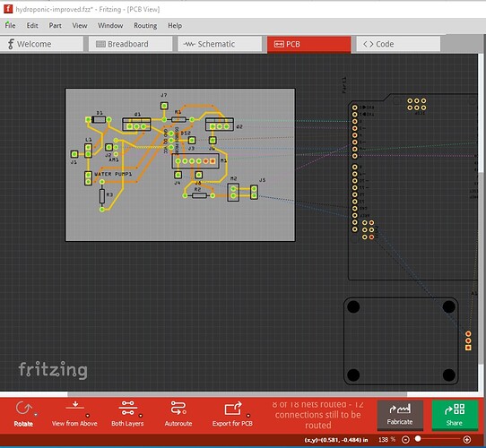Click the Export for PCB icon
The image size is (486, 448).
pos(233,409)
